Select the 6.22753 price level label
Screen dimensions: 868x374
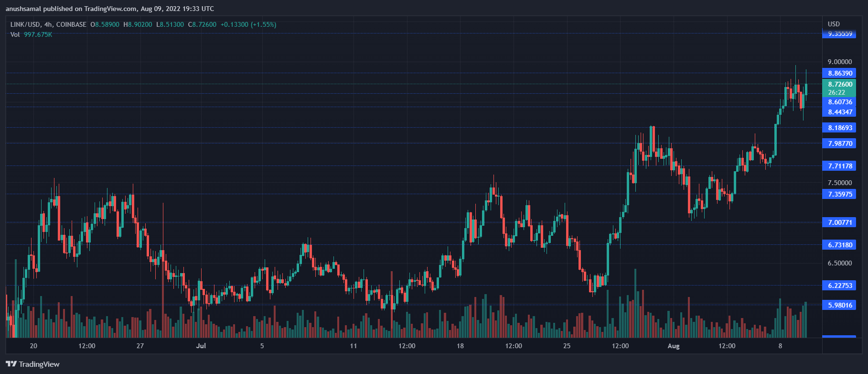839,286
